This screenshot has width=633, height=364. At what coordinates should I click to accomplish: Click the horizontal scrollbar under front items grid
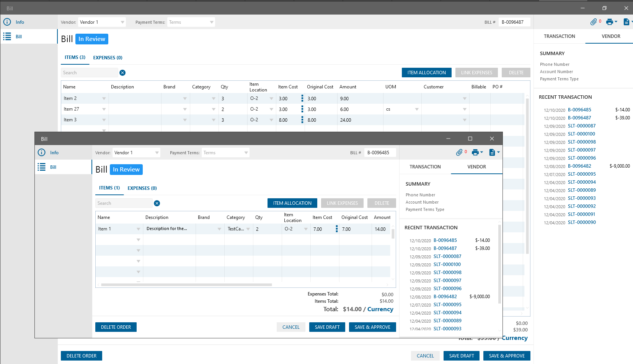(x=186, y=285)
